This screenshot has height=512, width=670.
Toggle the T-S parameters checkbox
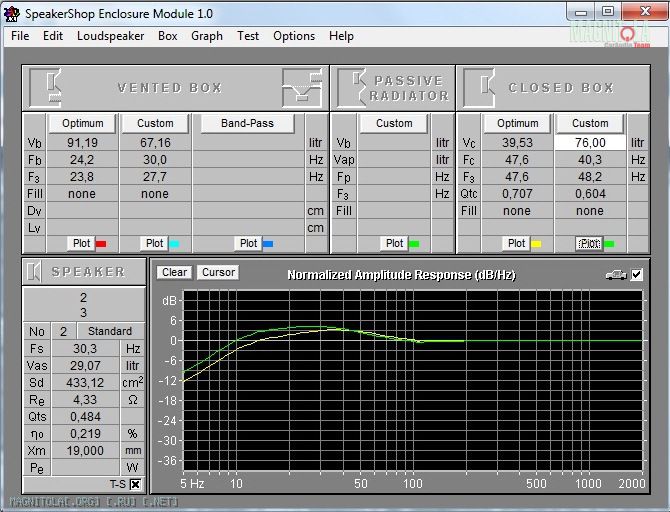135,484
